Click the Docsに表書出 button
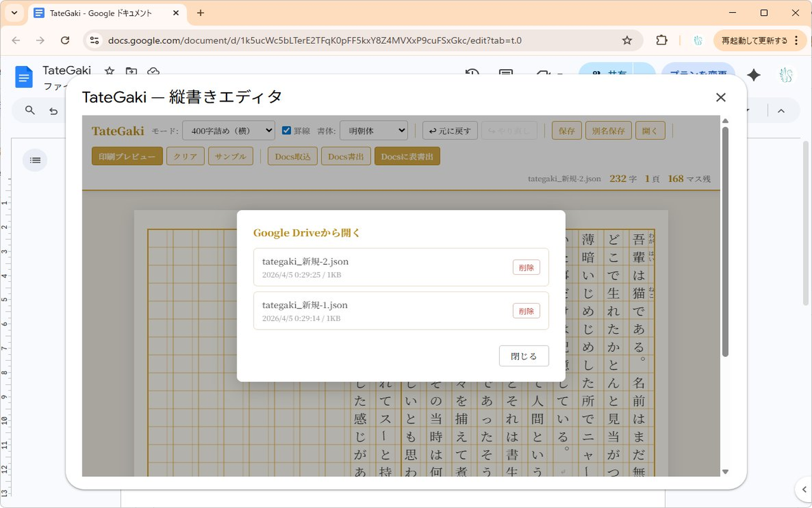The image size is (812, 508). (x=407, y=156)
